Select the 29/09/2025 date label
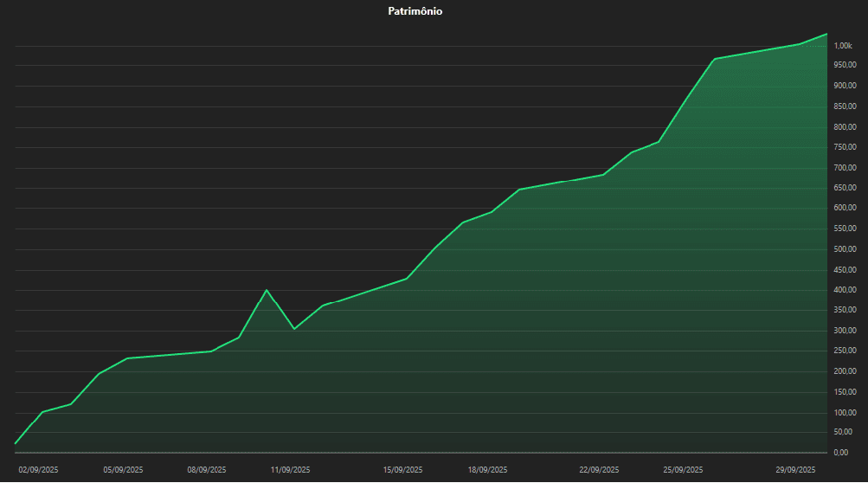 point(795,470)
